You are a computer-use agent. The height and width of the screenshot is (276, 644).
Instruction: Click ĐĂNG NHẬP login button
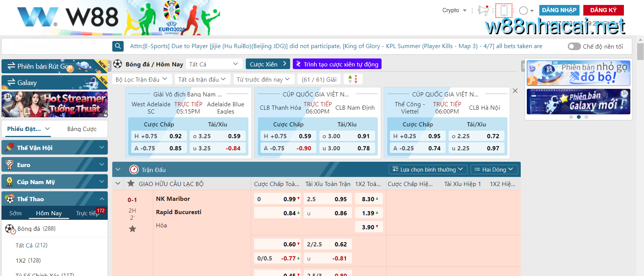(559, 10)
